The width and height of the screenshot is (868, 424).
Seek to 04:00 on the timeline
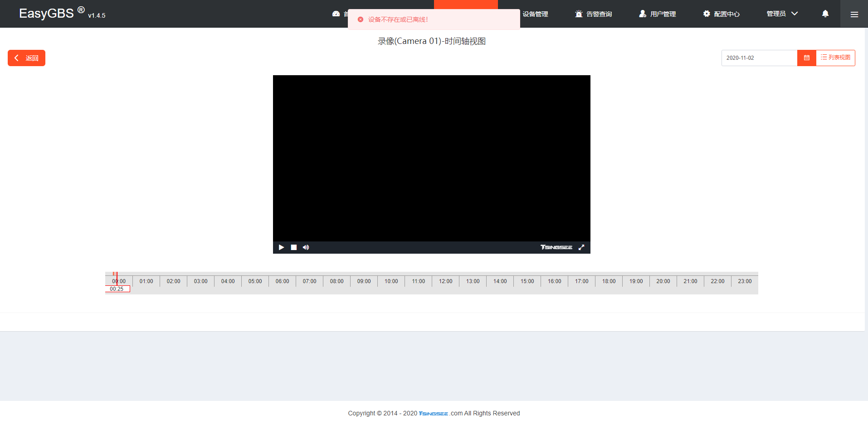(228, 281)
